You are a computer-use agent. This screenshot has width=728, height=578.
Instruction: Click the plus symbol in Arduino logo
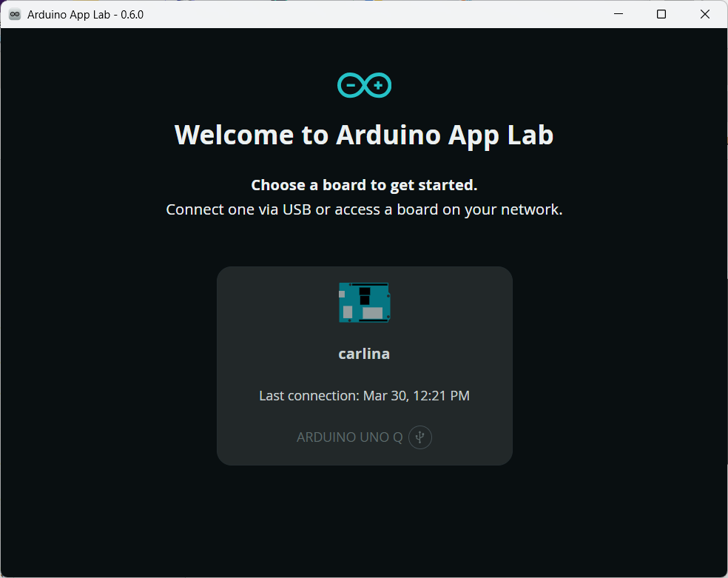coord(378,86)
